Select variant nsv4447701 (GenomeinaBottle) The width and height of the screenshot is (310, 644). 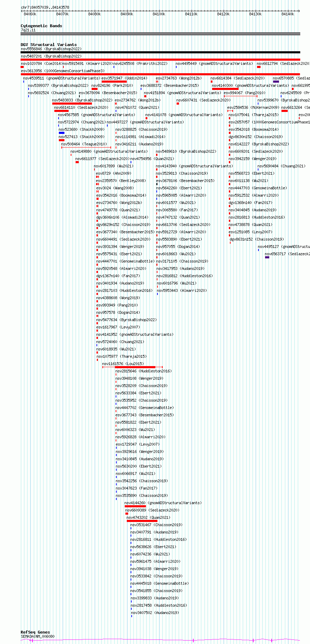point(125,262)
